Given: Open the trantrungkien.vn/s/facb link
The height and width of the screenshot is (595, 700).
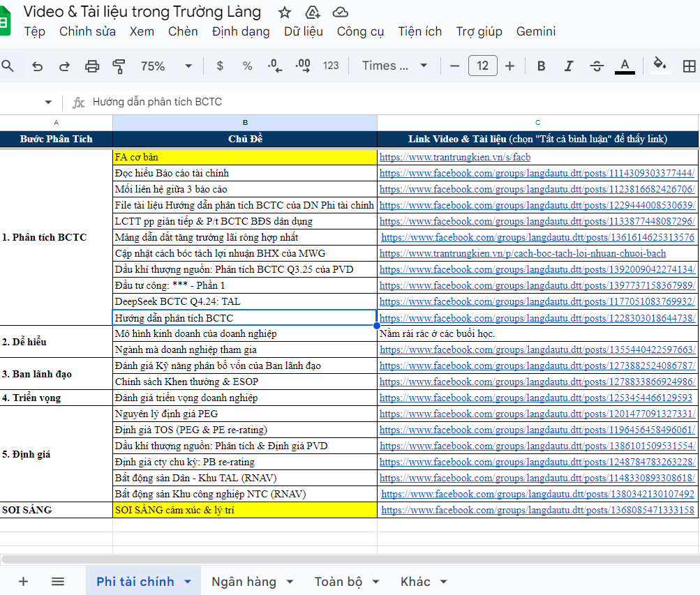Looking at the screenshot, I should (455, 157).
